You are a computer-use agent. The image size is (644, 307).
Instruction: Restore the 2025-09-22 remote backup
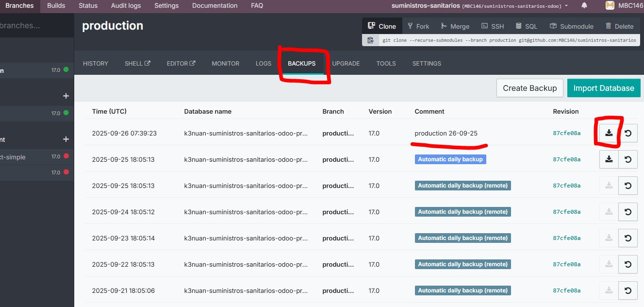(628, 264)
